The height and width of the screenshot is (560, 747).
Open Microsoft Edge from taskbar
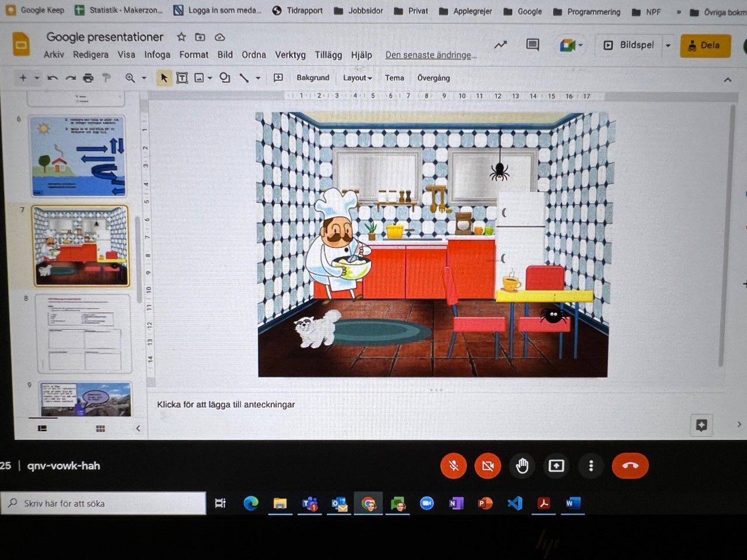251,503
